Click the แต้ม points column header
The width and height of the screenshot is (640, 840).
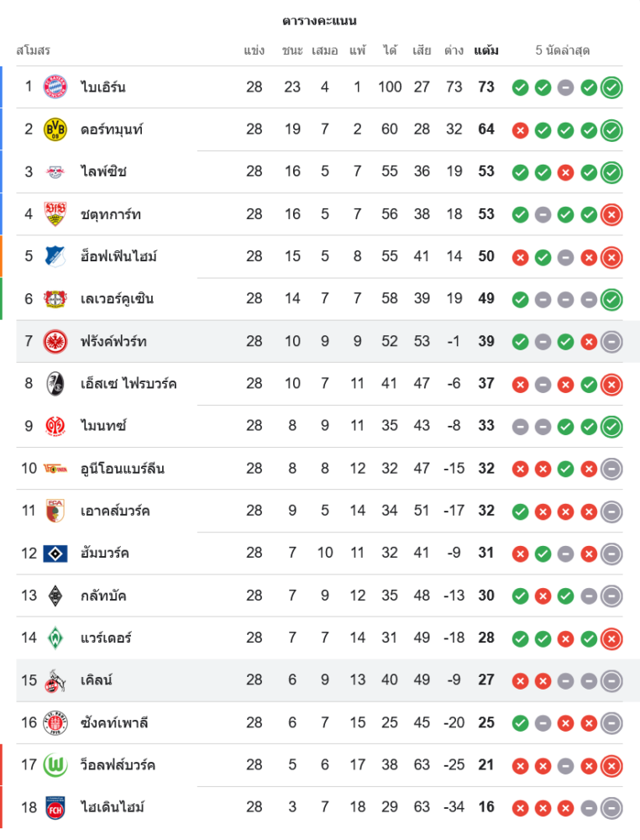tap(485, 50)
